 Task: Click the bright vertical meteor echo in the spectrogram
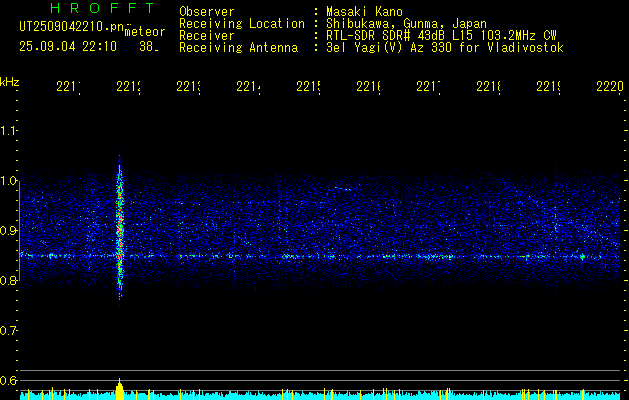[x=120, y=231]
